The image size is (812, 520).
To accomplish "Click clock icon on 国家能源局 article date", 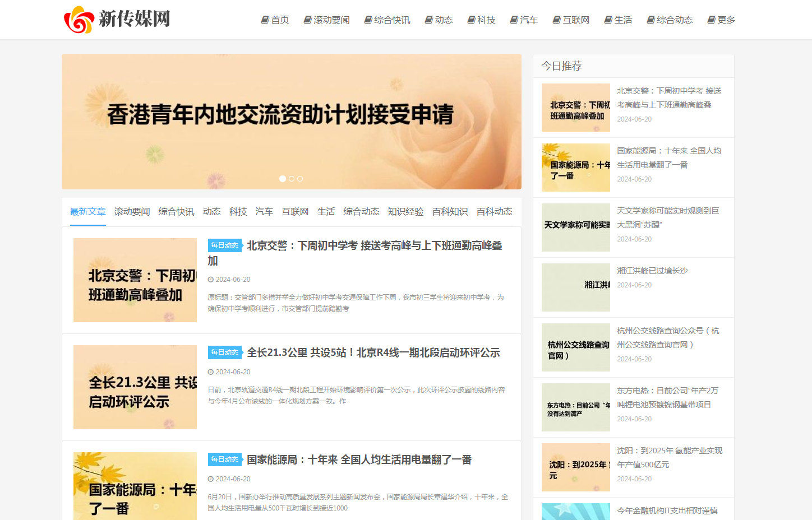I will tap(211, 479).
